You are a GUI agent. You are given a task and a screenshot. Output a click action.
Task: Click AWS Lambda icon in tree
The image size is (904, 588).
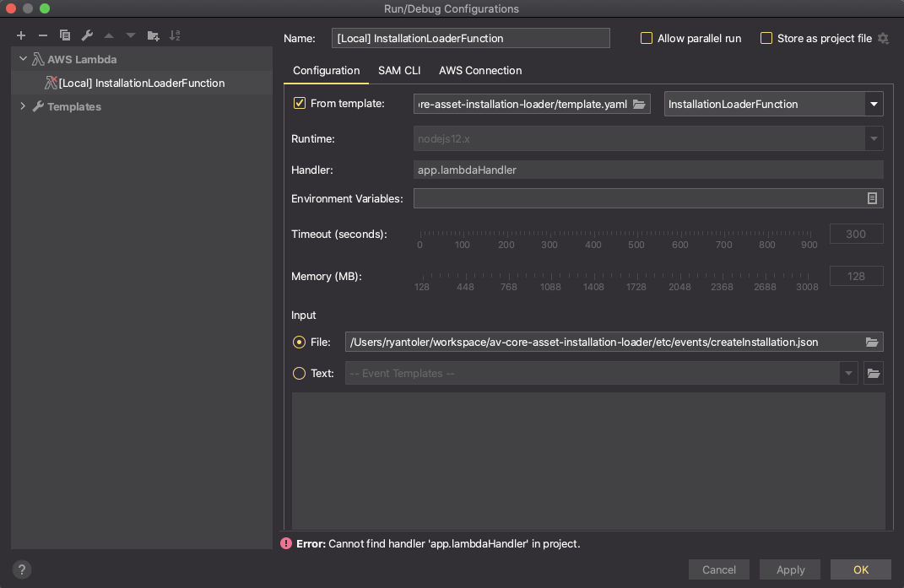(x=38, y=59)
